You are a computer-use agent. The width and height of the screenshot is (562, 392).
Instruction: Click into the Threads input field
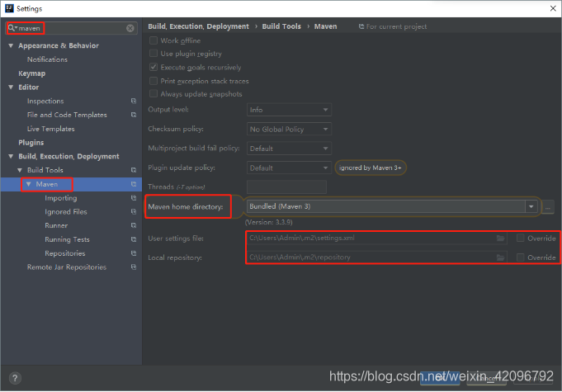coord(286,187)
